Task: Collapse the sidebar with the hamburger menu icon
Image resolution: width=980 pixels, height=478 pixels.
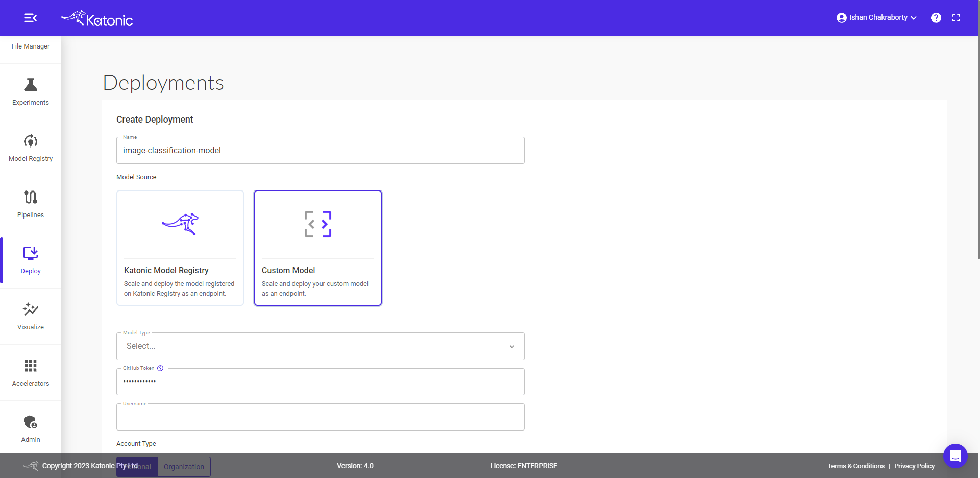Action: 31,18
